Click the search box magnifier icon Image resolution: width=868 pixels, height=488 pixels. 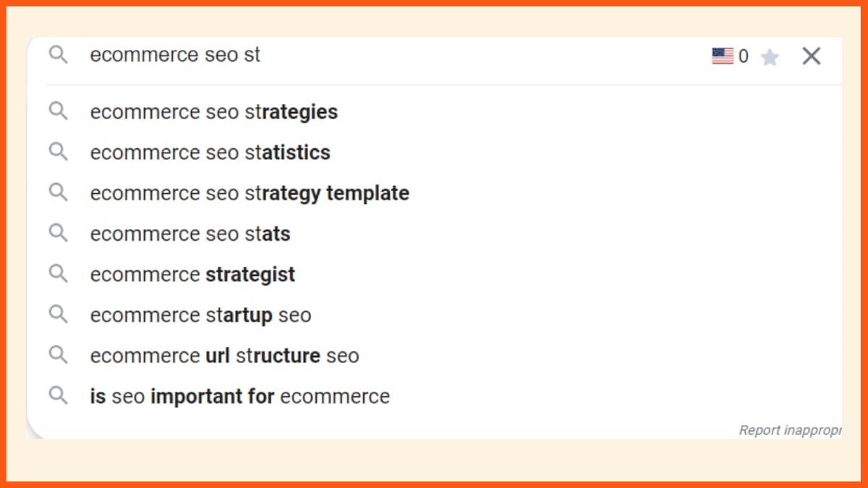[58, 55]
